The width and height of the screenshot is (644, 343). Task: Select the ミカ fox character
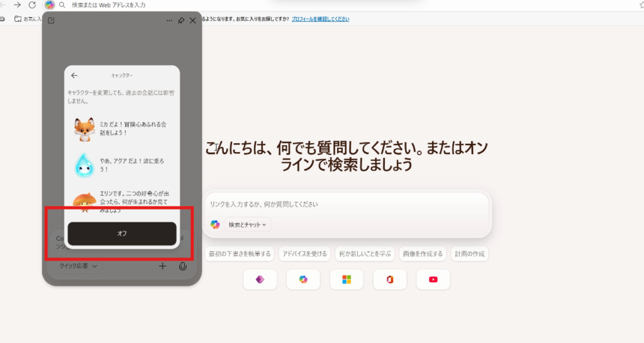pos(84,129)
